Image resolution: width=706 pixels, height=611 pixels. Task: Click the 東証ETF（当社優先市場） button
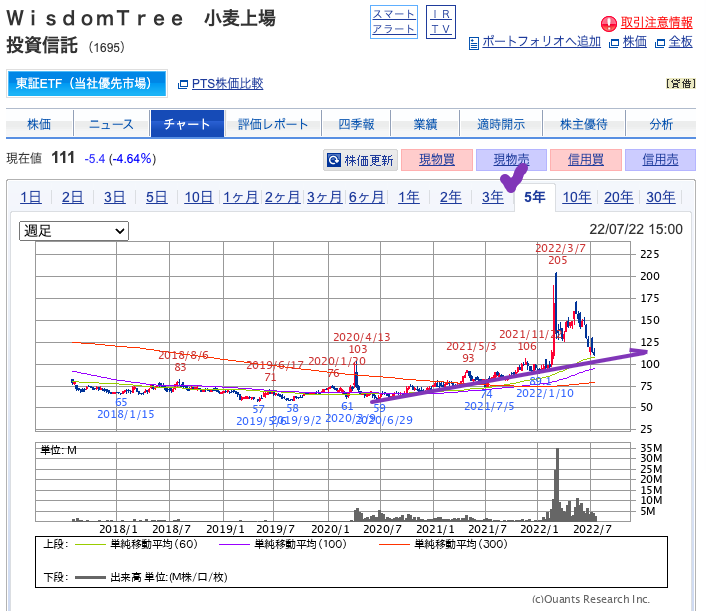pos(87,83)
